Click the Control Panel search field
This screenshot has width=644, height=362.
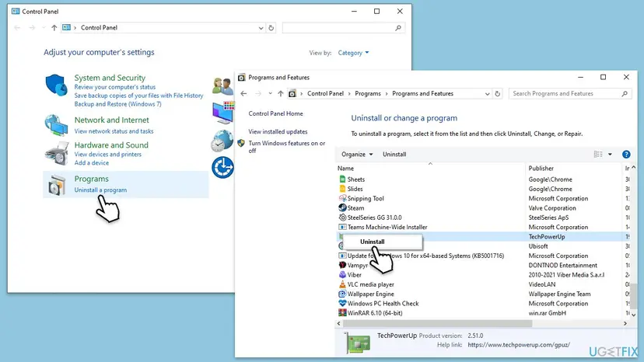pos(343,28)
